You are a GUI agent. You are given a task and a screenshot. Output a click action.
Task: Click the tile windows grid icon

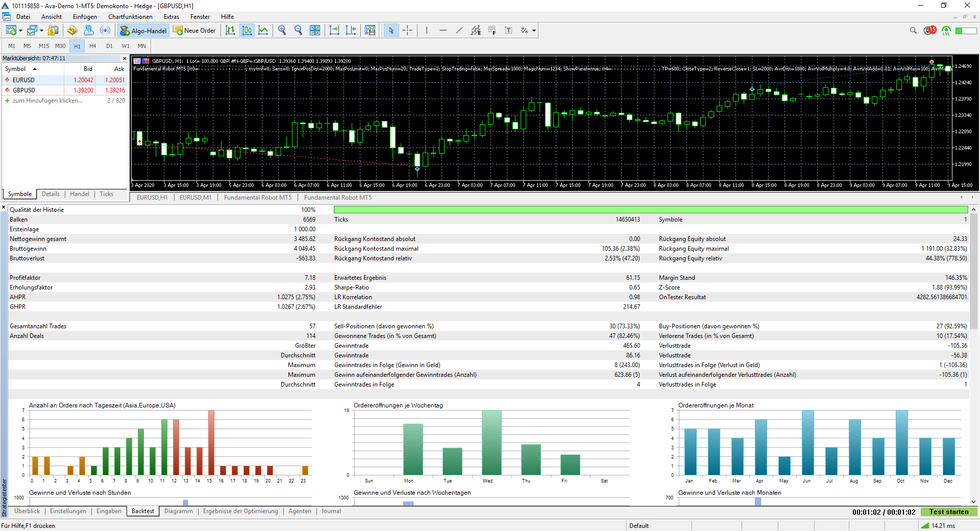(x=315, y=31)
